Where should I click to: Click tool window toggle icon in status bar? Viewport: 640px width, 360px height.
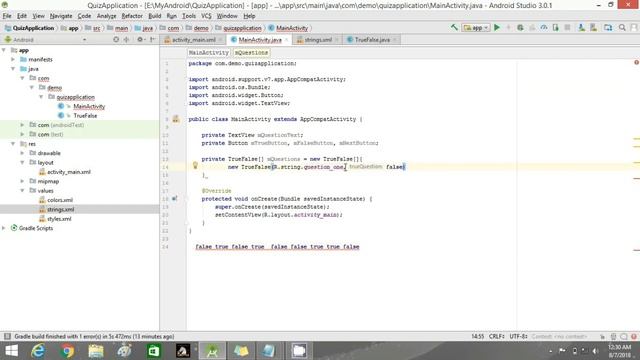[x=7, y=336]
